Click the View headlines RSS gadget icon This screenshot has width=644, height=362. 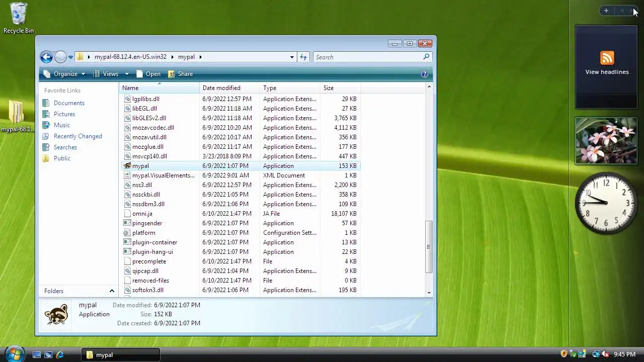[607, 58]
